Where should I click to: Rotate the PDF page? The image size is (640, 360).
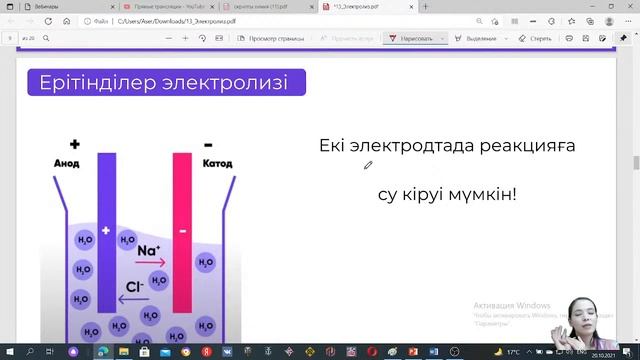tap(202, 38)
